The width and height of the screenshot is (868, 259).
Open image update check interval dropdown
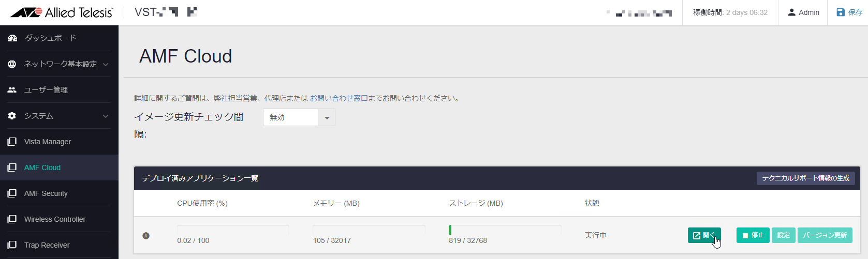pos(299,117)
